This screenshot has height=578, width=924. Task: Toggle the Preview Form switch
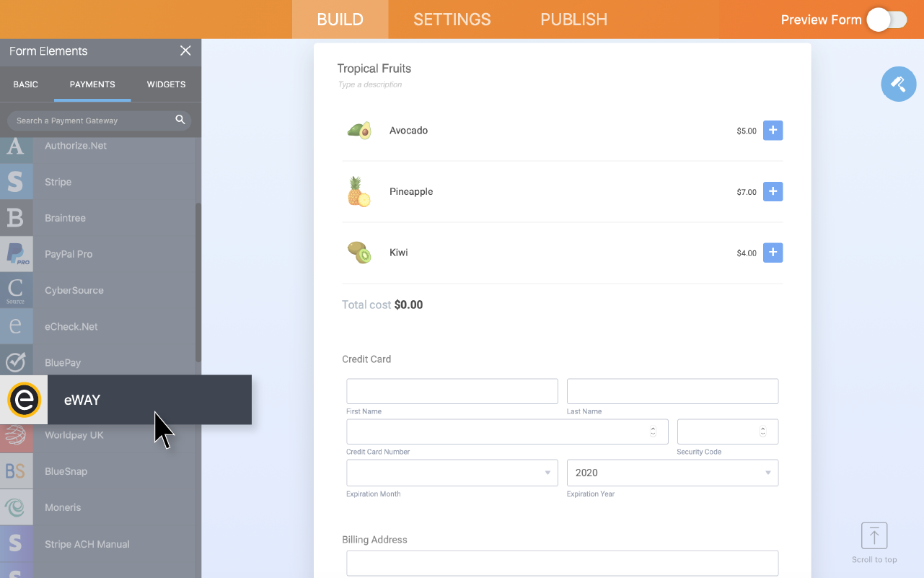tap(886, 19)
